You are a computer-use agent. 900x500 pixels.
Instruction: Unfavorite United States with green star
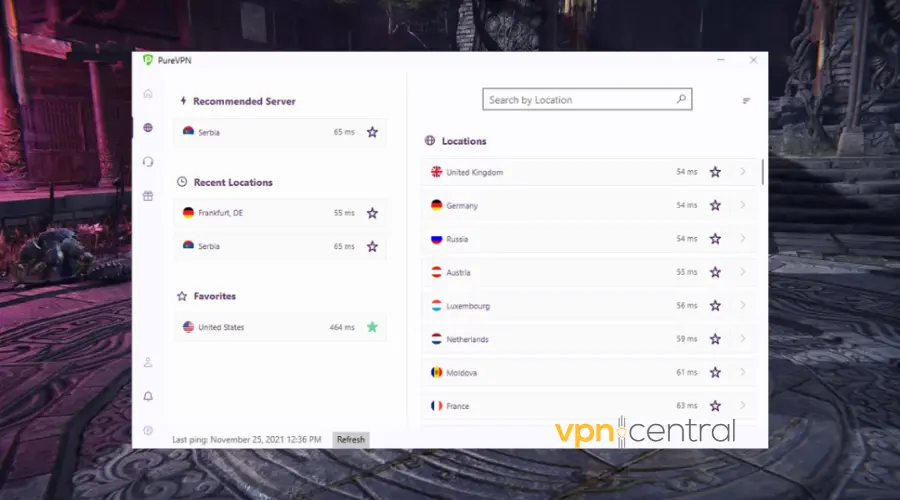click(372, 327)
